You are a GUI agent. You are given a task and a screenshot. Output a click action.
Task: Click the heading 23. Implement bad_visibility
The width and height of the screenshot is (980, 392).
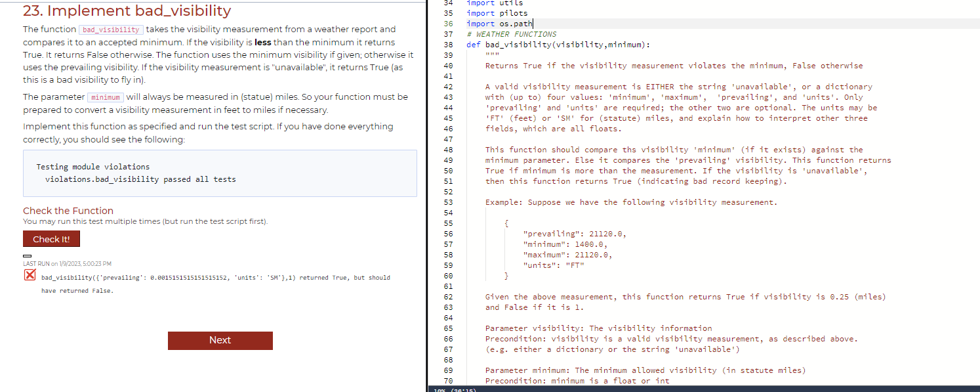coord(127,11)
